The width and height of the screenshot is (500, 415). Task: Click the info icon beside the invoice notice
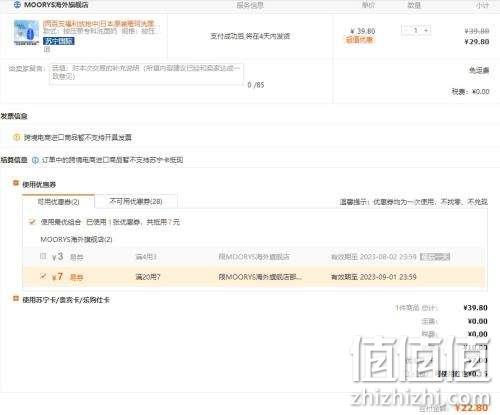[x=16, y=137]
